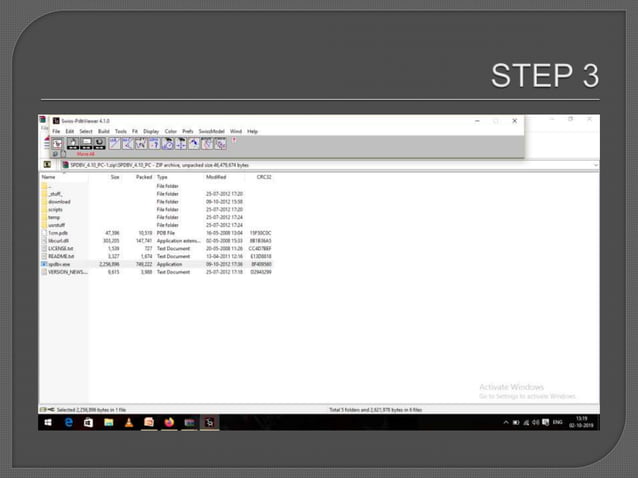Click the small red question mark help icon
638x478 pixels.
pos(234,140)
